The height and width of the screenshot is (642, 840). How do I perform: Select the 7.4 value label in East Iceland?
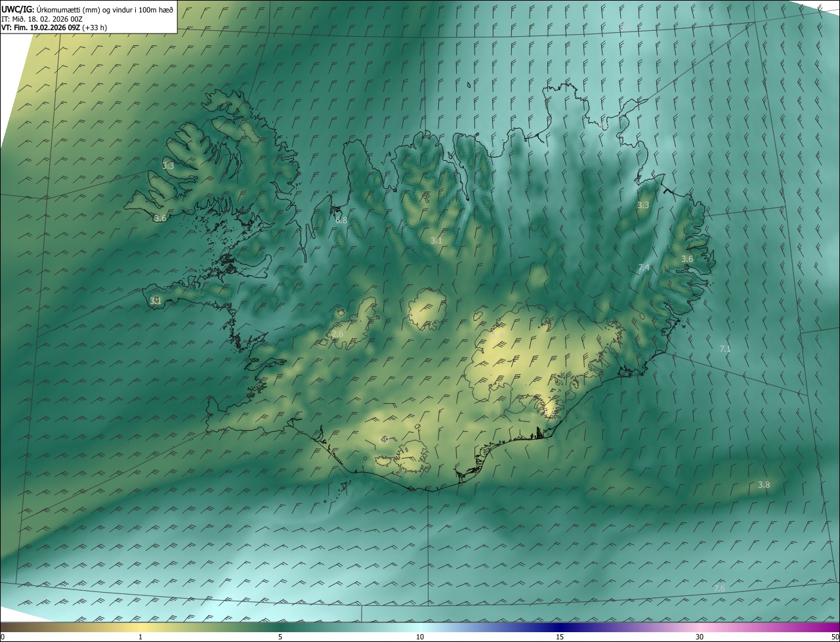click(644, 268)
